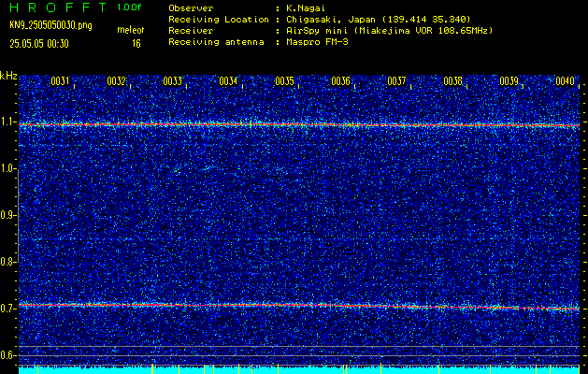The width and height of the screenshot is (588, 374).
Task: Click the kHz axis unit label
Action: coord(8,76)
